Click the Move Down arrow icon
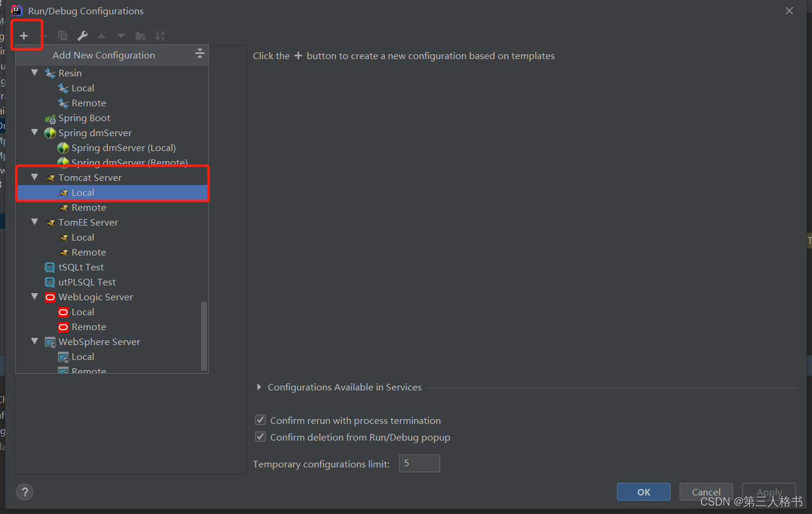812x514 pixels. point(121,36)
